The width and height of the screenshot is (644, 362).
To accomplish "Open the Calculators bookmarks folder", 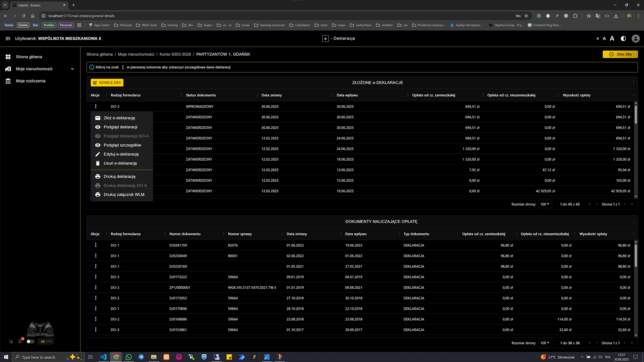I will coord(300,25).
